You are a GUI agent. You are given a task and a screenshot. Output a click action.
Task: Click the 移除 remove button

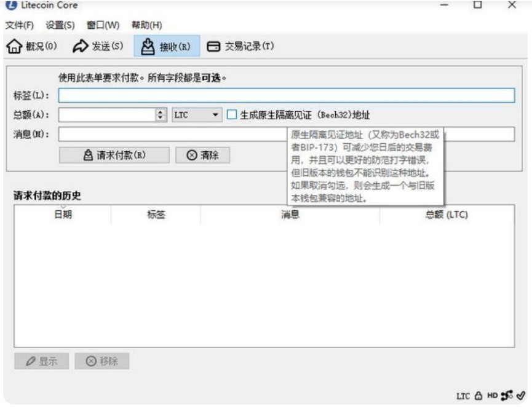101,361
